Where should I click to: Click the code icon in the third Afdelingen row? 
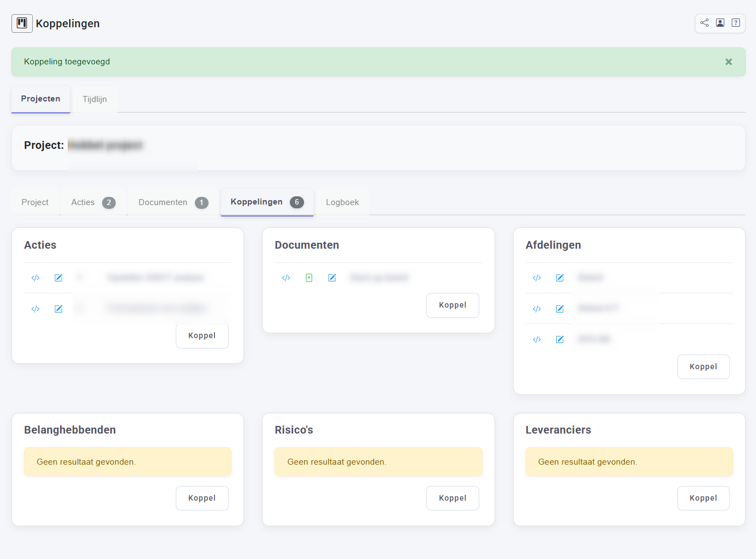point(537,340)
